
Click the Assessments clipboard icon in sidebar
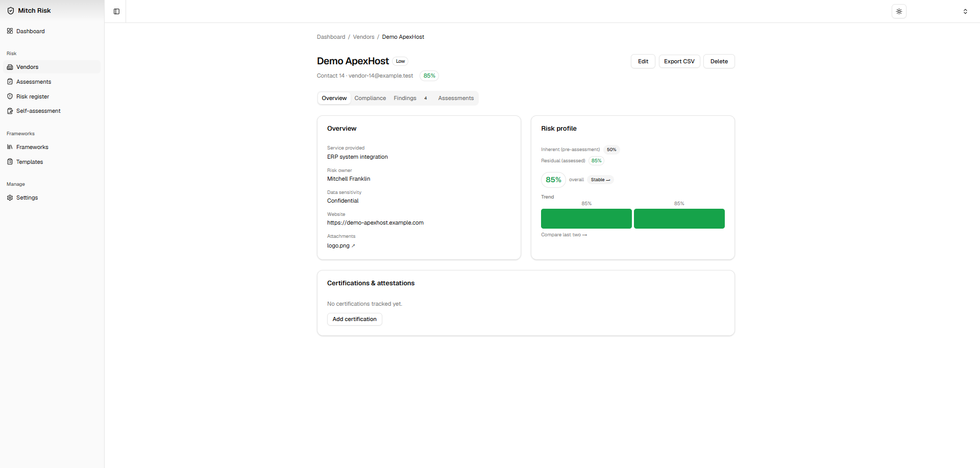pos(10,82)
